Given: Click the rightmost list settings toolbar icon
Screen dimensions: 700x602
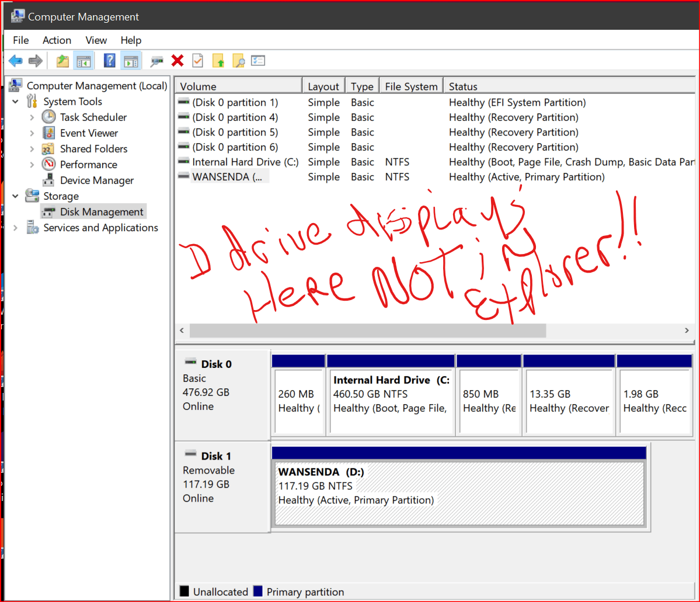Looking at the screenshot, I should point(258,60).
